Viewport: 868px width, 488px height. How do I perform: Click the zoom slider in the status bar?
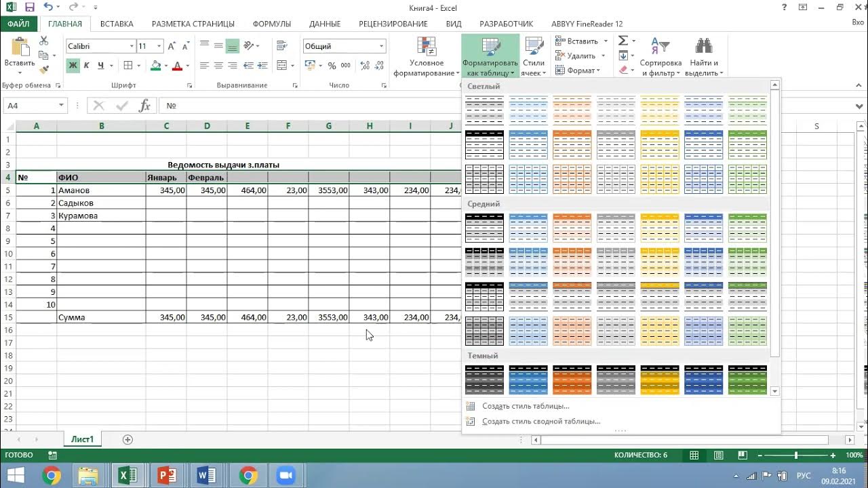tap(795, 455)
